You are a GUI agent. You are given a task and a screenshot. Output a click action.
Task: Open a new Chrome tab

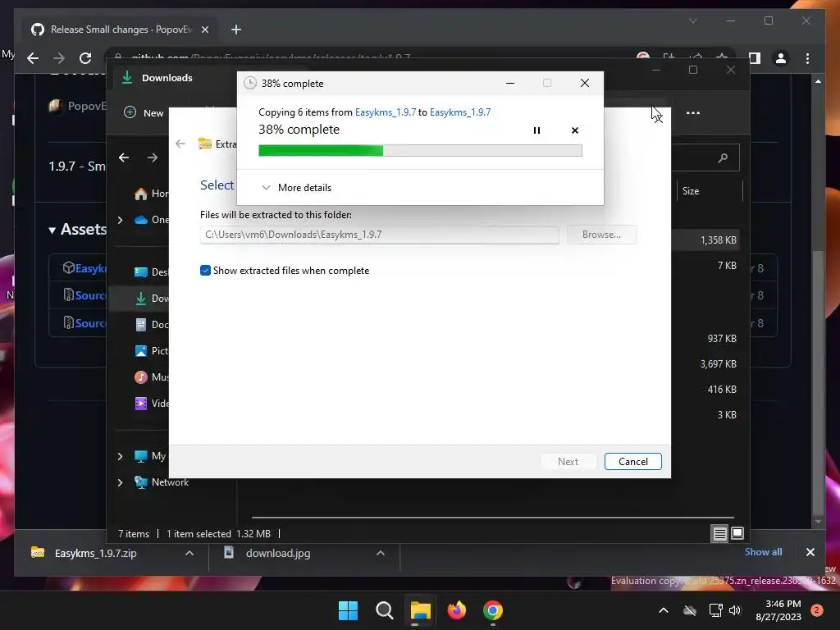tap(236, 30)
